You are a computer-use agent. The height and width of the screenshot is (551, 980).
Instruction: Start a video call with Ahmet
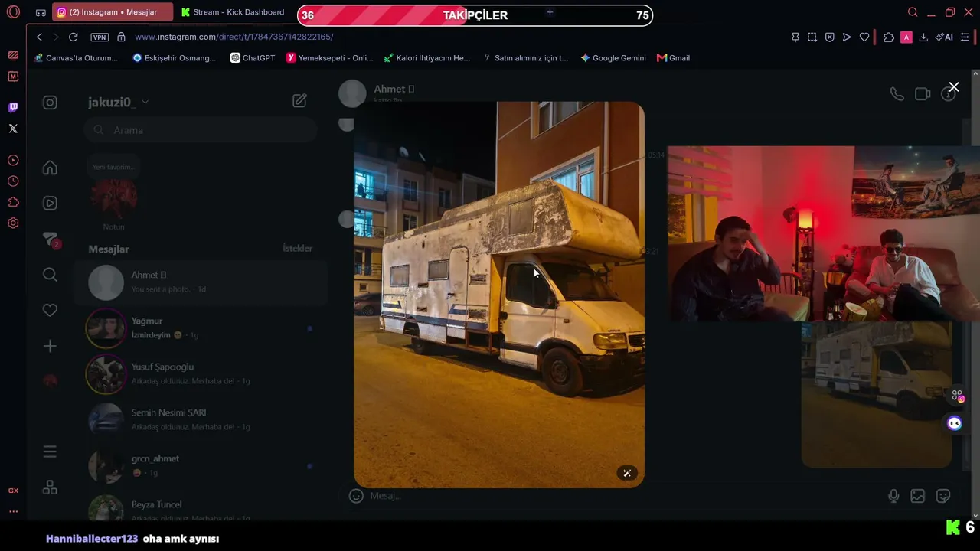pos(923,94)
